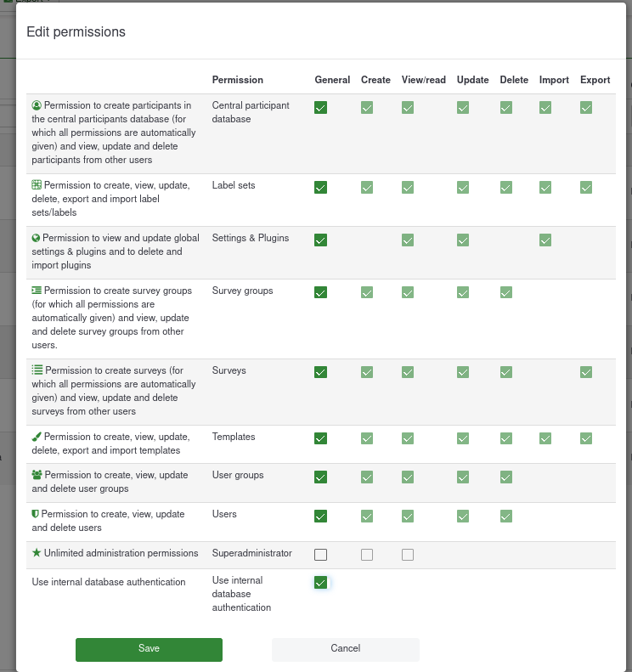Viewport: 632px width, 672px height.
Task: Enable General Superadministrator permission checkbox
Action: click(x=320, y=555)
